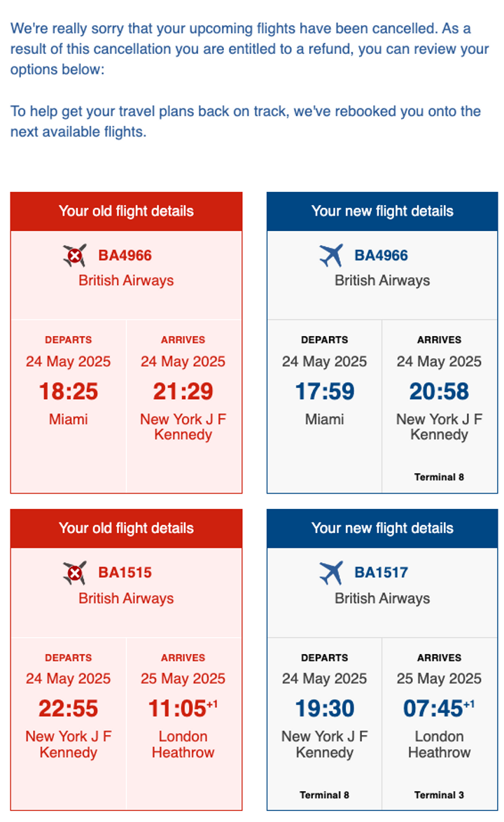The width and height of the screenshot is (504, 822).
Task: Select the blue BA1517 flight number
Action: [381, 573]
